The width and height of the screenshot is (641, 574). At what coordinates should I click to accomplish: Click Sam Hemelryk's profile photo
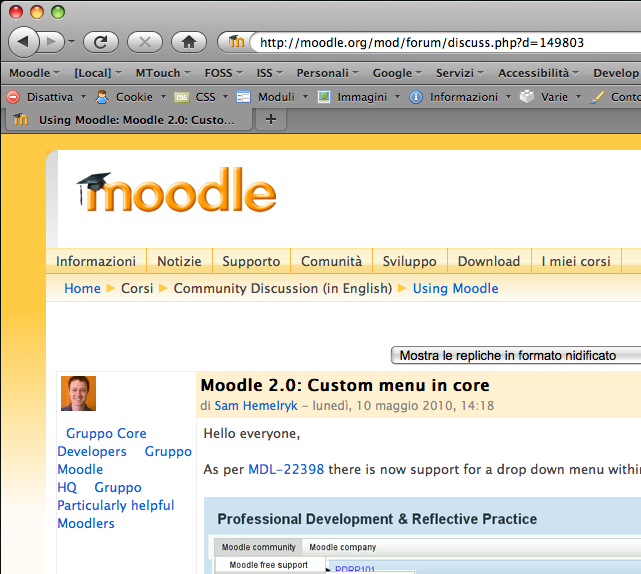pyautogui.click(x=78, y=393)
